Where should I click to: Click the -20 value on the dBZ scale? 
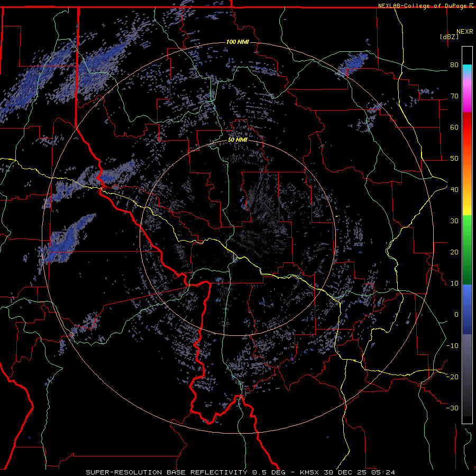click(x=452, y=377)
